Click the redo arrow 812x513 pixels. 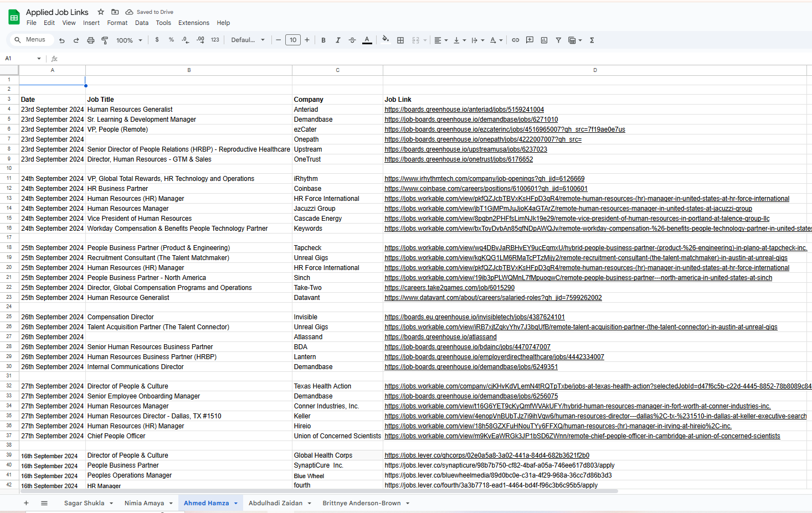[x=76, y=40]
